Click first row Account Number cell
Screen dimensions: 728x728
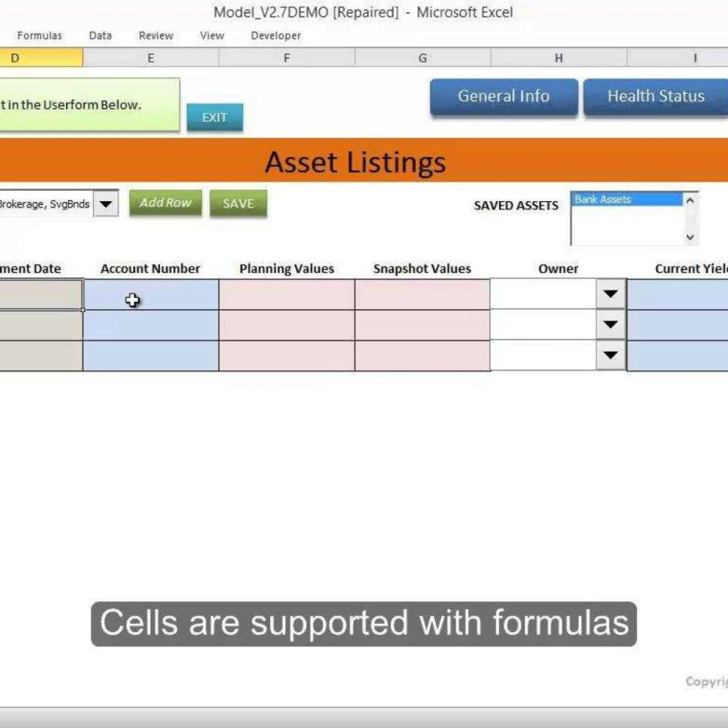coord(151,294)
